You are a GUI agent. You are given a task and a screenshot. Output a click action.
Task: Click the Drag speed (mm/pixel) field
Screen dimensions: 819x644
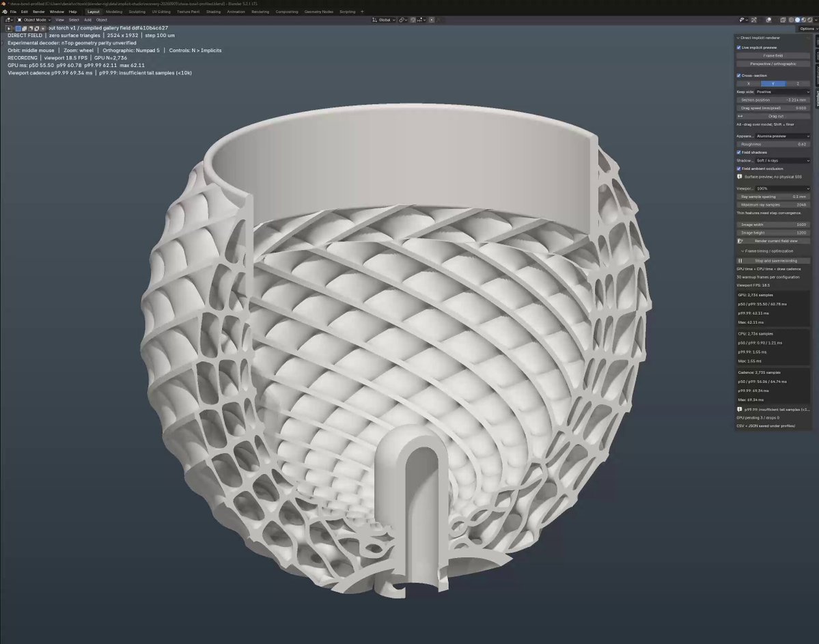[x=773, y=108]
